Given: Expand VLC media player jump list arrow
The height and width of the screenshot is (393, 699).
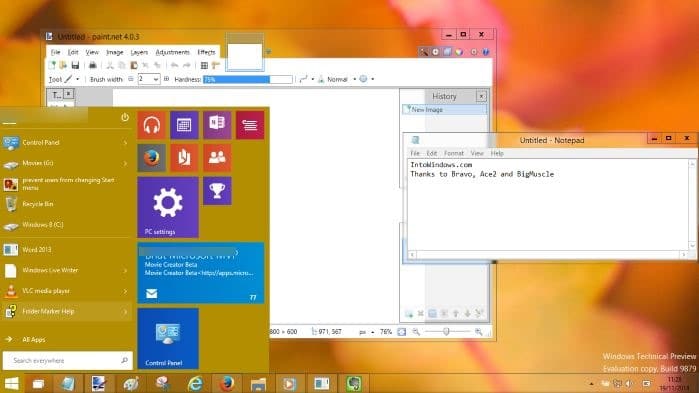Looking at the screenshot, I should tap(125, 291).
